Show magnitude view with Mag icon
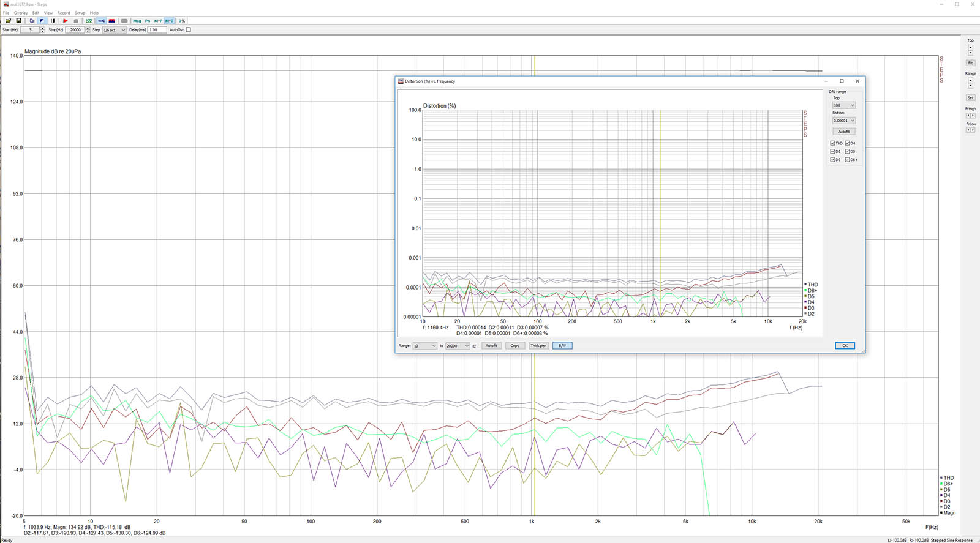Screen dimensions: 980x543 [x=137, y=21]
